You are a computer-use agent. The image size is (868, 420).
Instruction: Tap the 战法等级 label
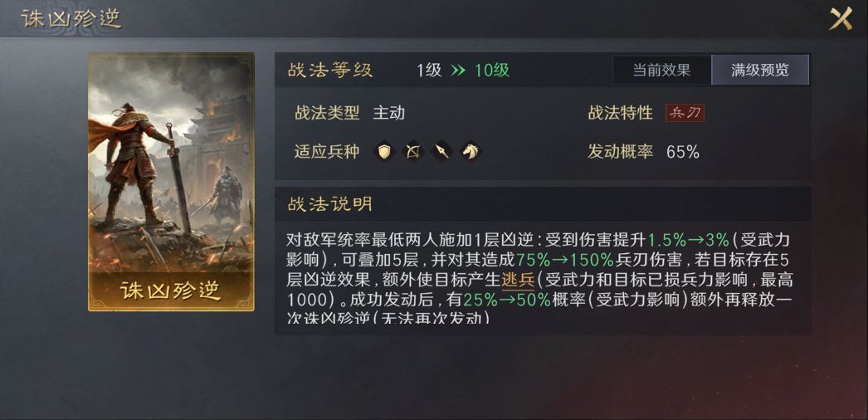click(329, 71)
